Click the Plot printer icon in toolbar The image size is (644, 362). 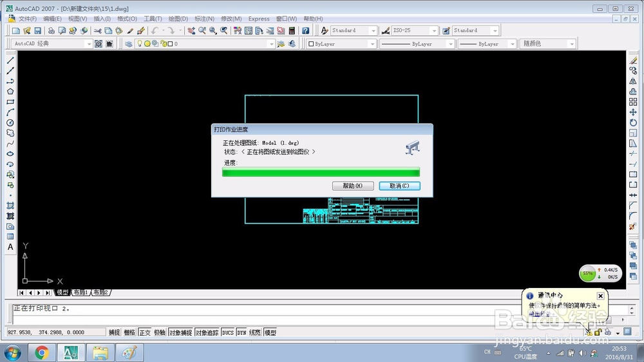[52, 30]
